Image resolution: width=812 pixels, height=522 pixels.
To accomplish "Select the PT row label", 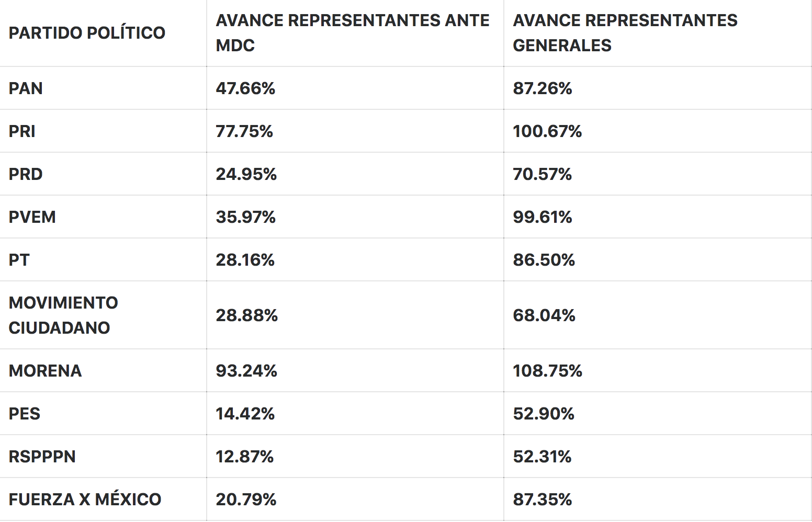I will point(19,260).
